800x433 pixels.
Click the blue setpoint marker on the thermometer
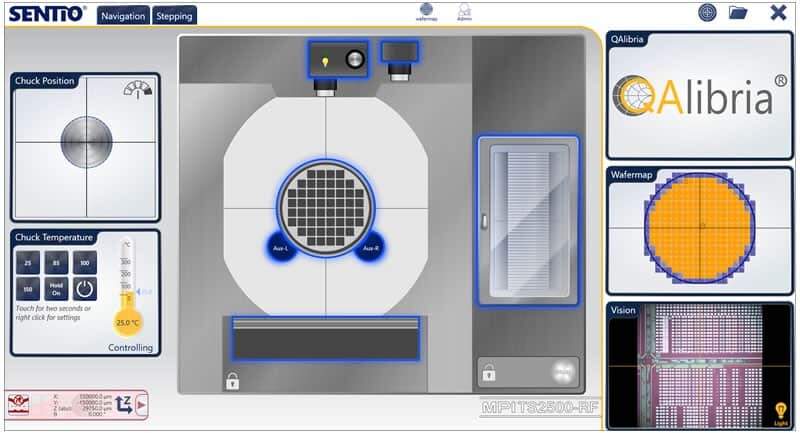click(144, 292)
